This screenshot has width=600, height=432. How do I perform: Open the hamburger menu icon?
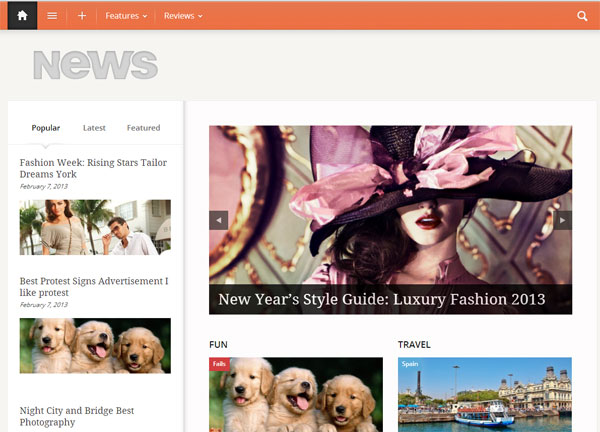[x=52, y=16]
